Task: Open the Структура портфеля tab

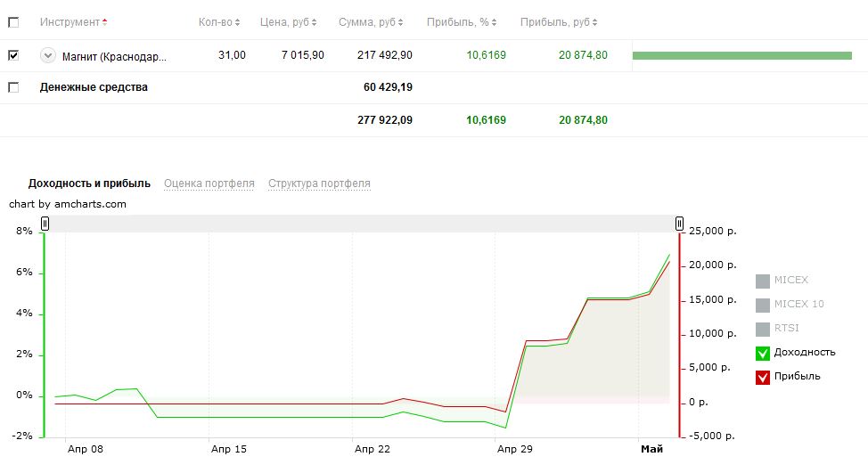Action: point(319,183)
